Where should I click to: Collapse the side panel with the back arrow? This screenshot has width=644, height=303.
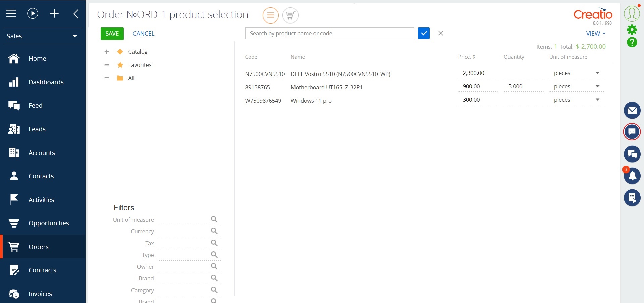[75, 14]
